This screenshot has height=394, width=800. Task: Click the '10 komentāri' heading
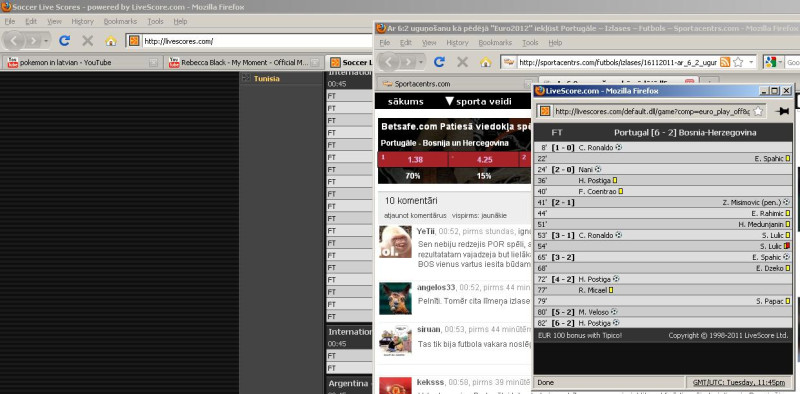411,201
